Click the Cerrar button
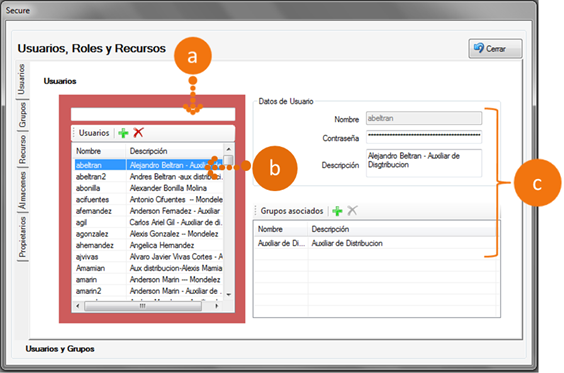 [x=495, y=49]
